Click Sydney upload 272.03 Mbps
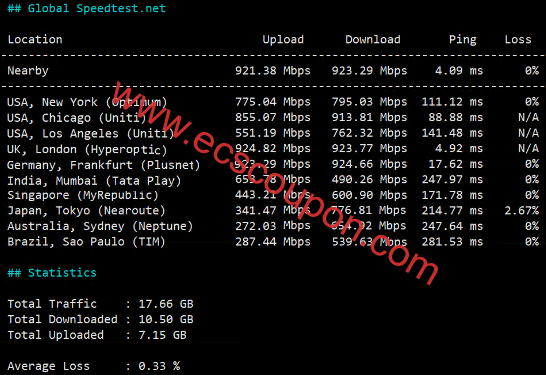546x375 pixels. tap(273, 226)
